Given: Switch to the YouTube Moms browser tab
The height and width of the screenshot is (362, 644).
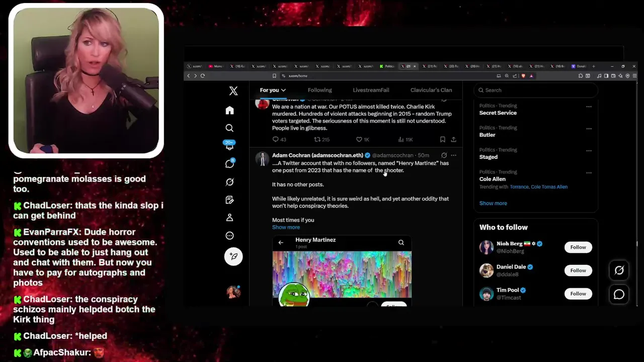Looking at the screenshot, I should click(216, 66).
